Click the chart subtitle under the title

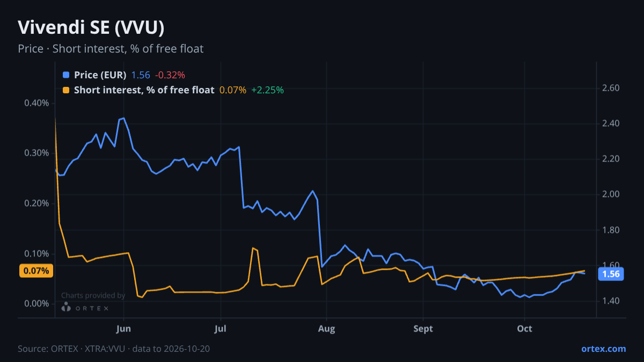(x=111, y=49)
